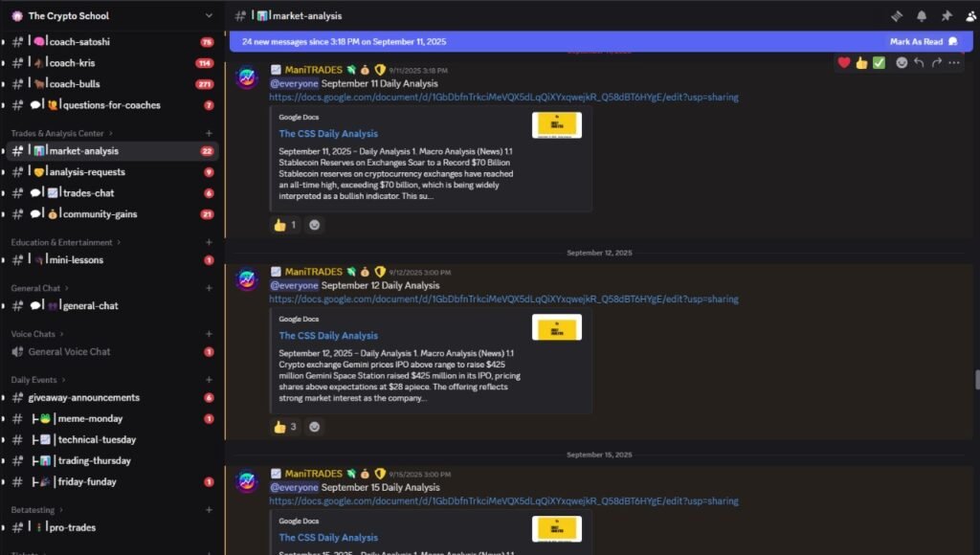Open the September 11 Google Docs link

(503, 98)
